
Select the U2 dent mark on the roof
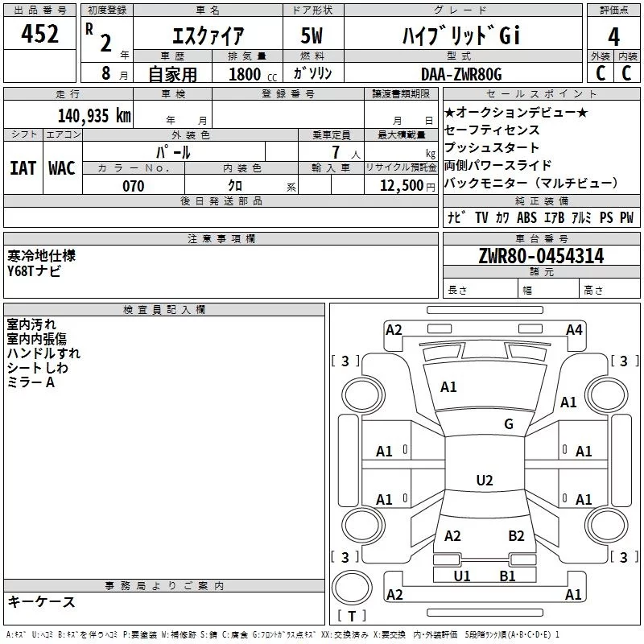485,480
